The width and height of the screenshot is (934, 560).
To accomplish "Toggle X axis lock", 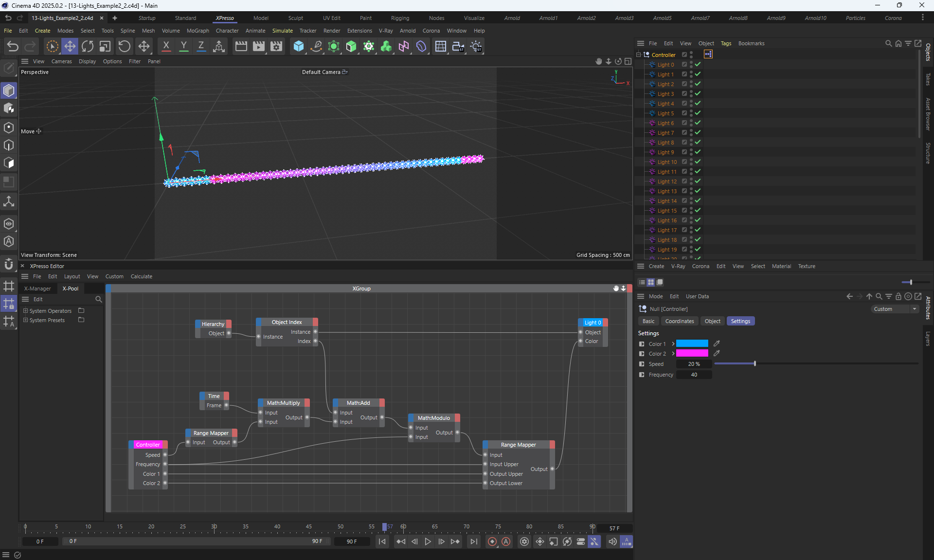I will pyautogui.click(x=166, y=46).
